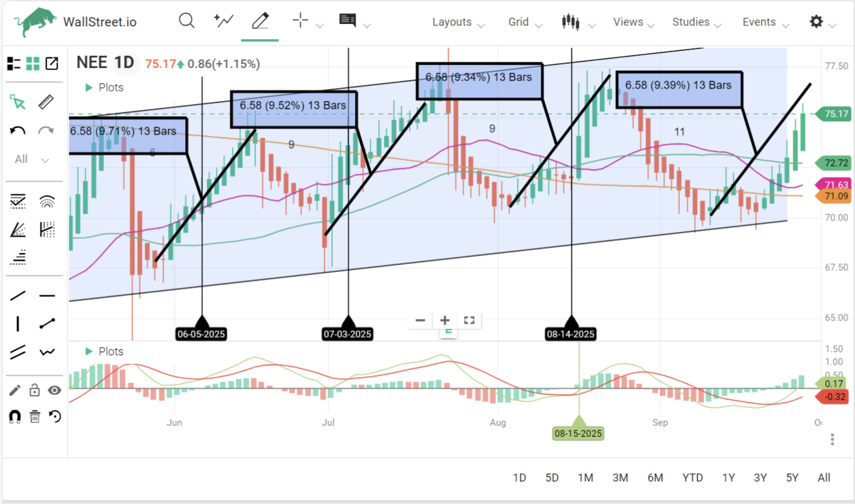The image size is (855, 504).
Task: Select the Fibonacci arcs tool
Action: (47, 201)
